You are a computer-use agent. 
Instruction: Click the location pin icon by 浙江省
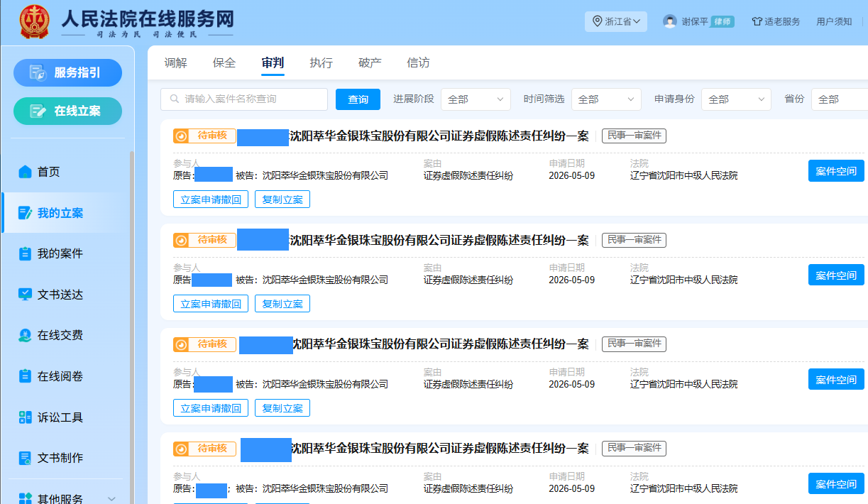coord(597,21)
